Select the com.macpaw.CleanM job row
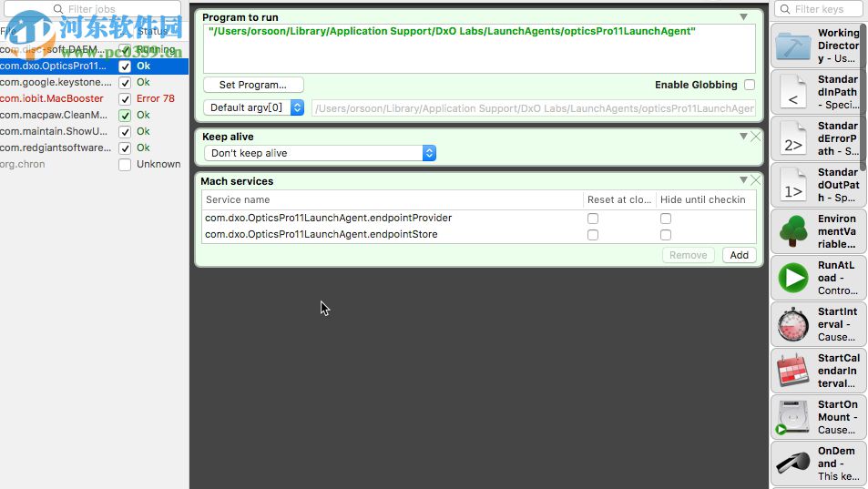This screenshot has width=868, height=489. click(94, 115)
